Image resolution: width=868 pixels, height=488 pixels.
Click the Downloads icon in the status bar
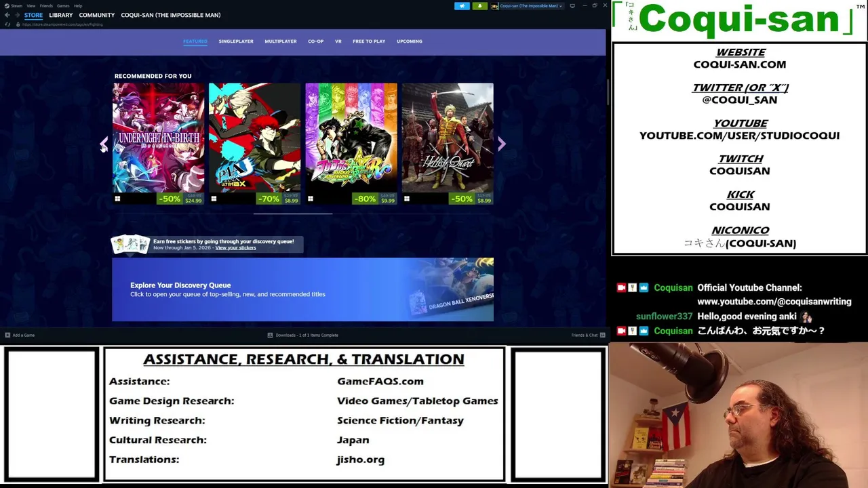coord(270,335)
